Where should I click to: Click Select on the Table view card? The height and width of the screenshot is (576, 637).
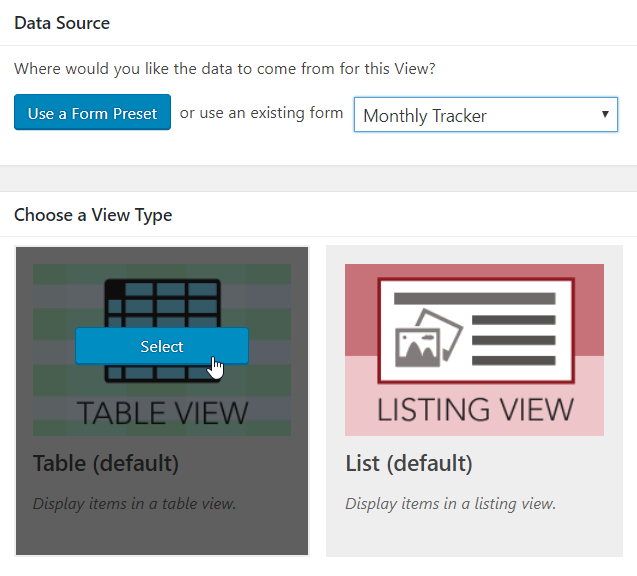pos(162,346)
